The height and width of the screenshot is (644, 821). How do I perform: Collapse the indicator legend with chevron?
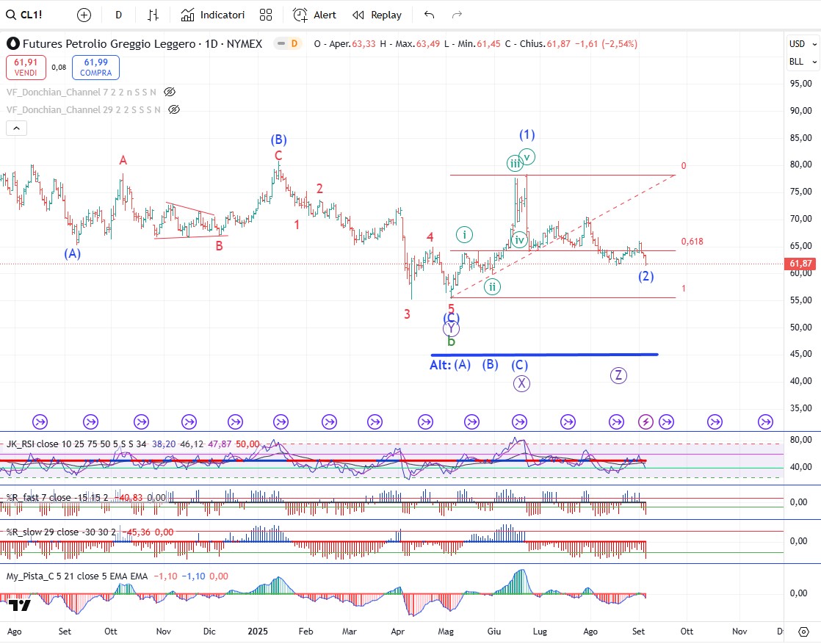17,128
